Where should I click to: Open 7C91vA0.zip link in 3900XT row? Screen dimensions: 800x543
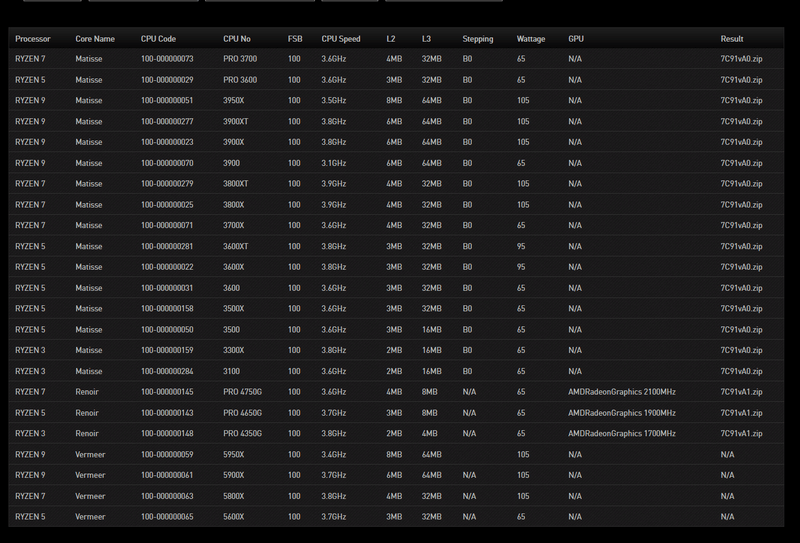(x=741, y=121)
